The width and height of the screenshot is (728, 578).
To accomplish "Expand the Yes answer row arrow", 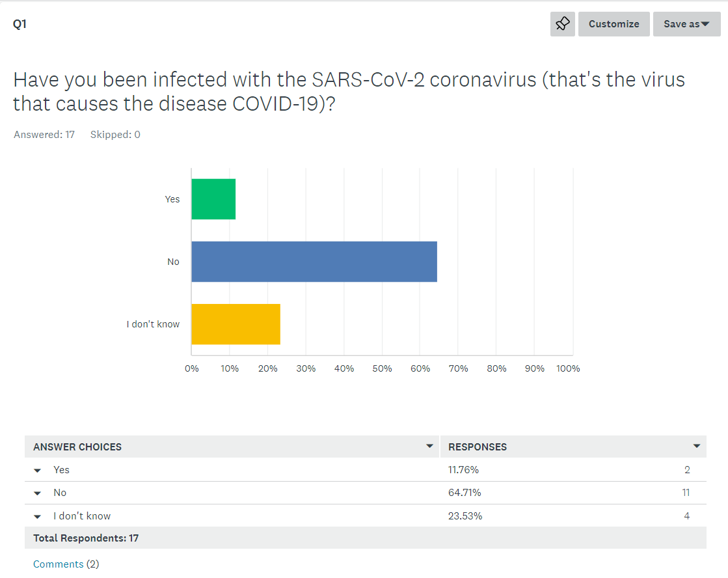I will [x=38, y=471].
